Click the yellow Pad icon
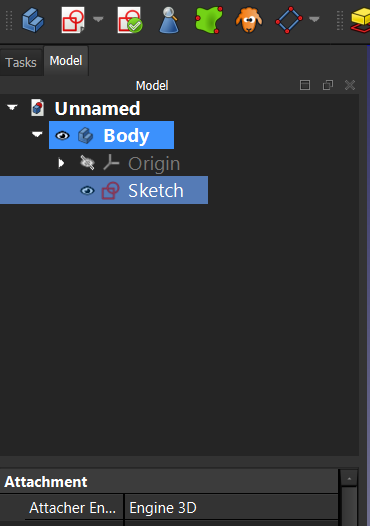 click(361, 21)
